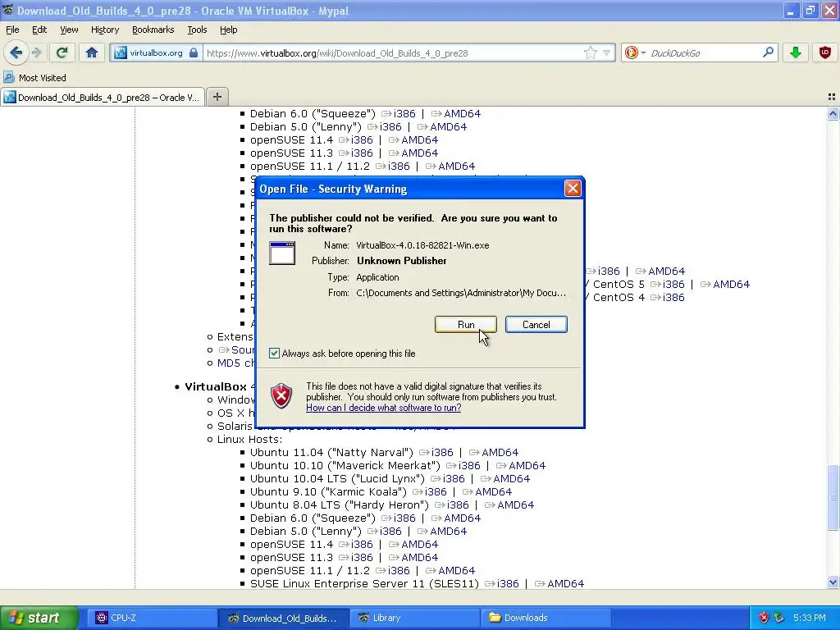Image resolution: width=840 pixels, height=630 pixels.
Task: Click the red security shield tray icon
Action: [764, 618]
